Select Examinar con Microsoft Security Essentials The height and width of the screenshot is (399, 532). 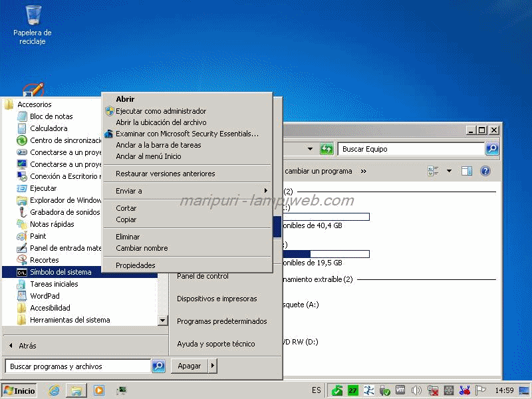coord(187,134)
